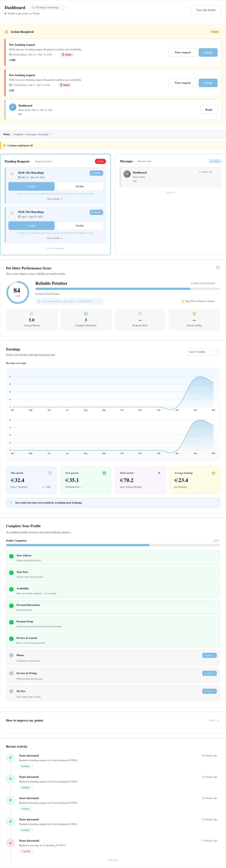The height and width of the screenshot is (868, 226).
Task: Click the '9d left' clock badge in Pending Requests
Action: (96, 212)
